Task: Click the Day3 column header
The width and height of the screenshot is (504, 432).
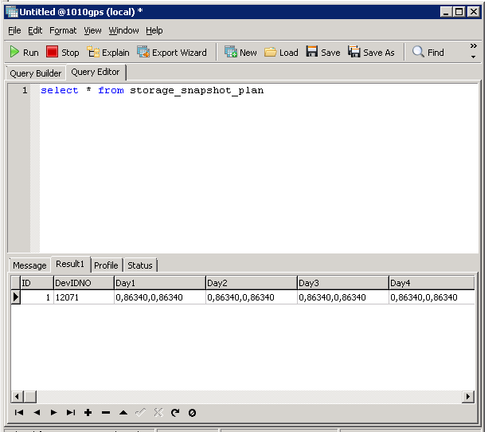Action: point(343,283)
